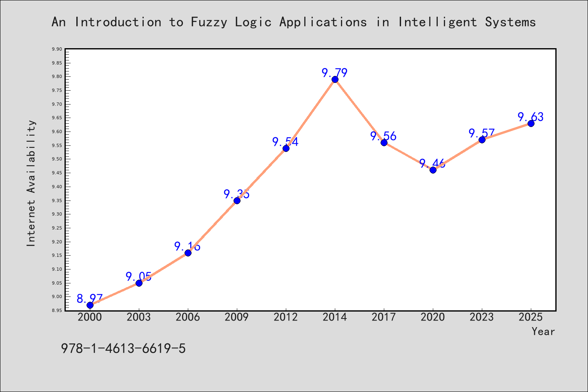Click the y-axis tick label 9.50

pyautogui.click(x=57, y=159)
